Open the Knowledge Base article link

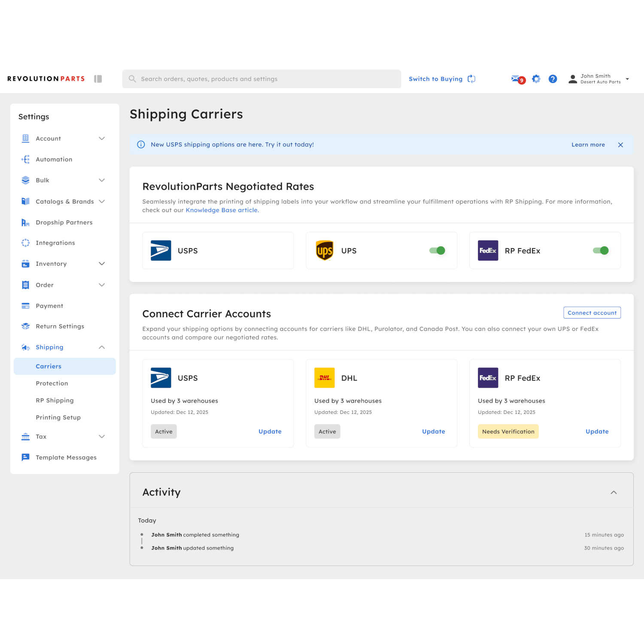(222, 210)
